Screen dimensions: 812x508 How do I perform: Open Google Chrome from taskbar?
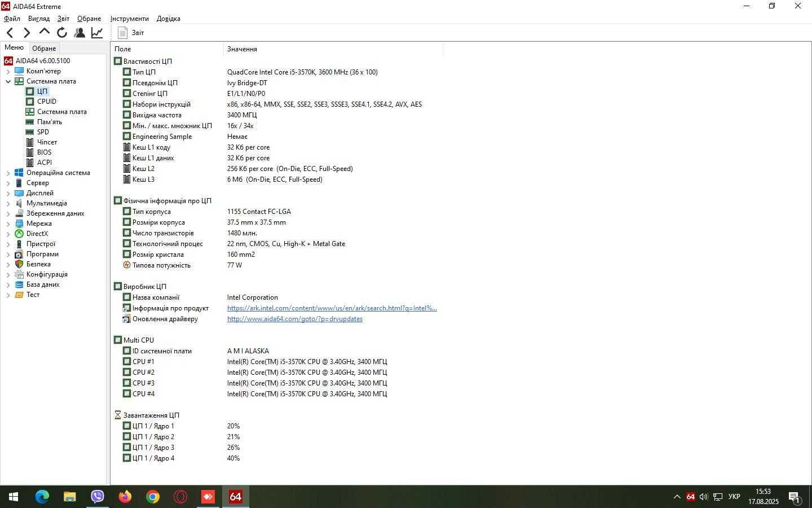[x=152, y=497]
